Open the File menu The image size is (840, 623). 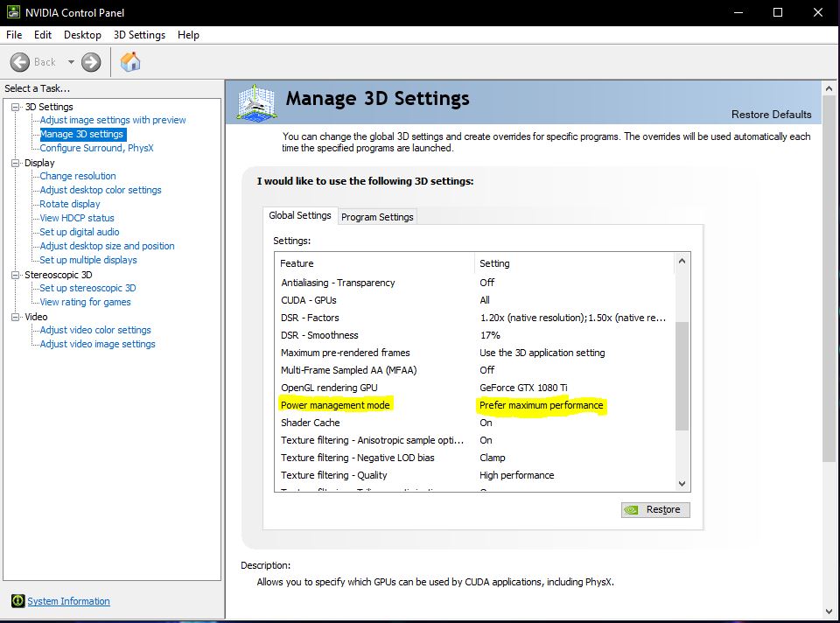click(x=14, y=35)
